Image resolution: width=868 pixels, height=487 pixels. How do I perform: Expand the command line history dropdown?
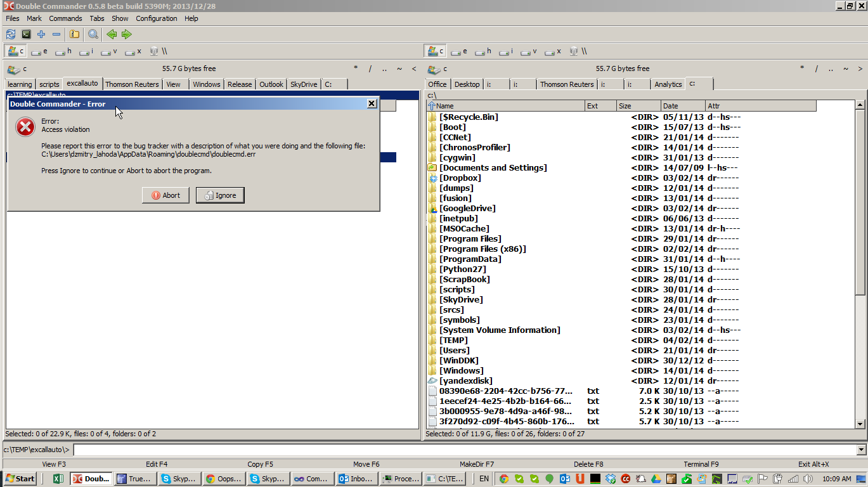pyautogui.click(x=861, y=450)
